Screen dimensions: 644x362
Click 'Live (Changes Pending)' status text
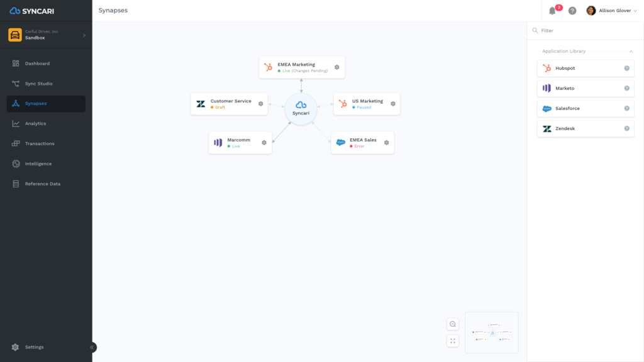(x=305, y=71)
